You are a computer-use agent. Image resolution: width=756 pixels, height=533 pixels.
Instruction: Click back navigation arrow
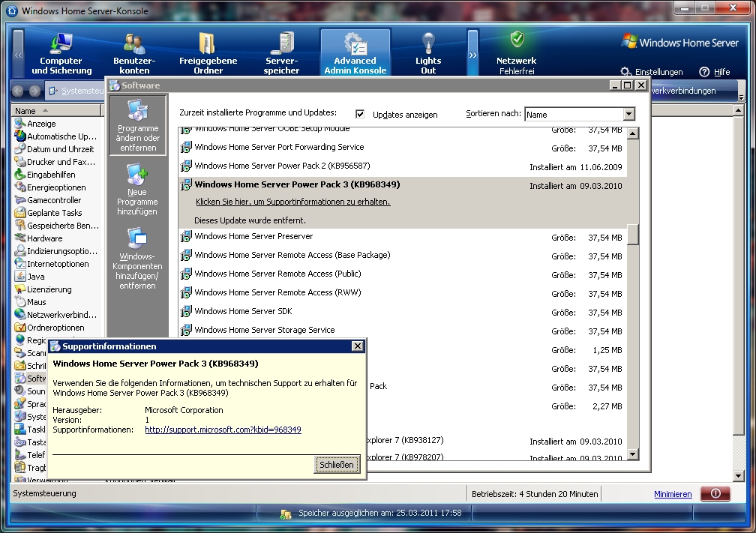tap(18, 91)
